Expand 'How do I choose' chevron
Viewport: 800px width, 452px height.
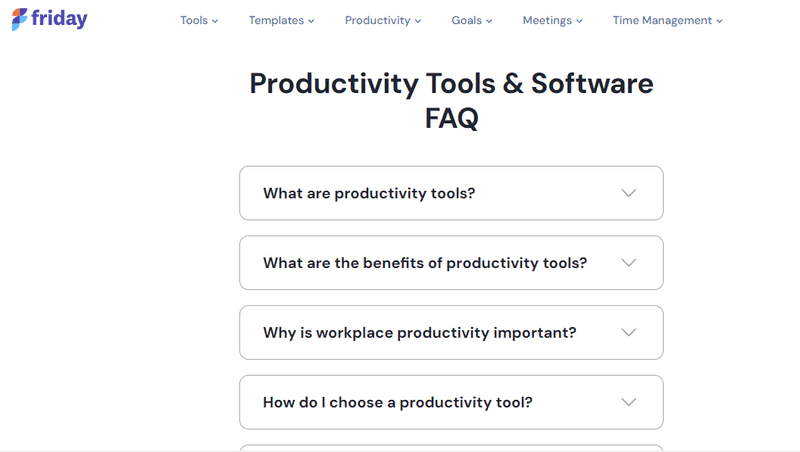(629, 402)
